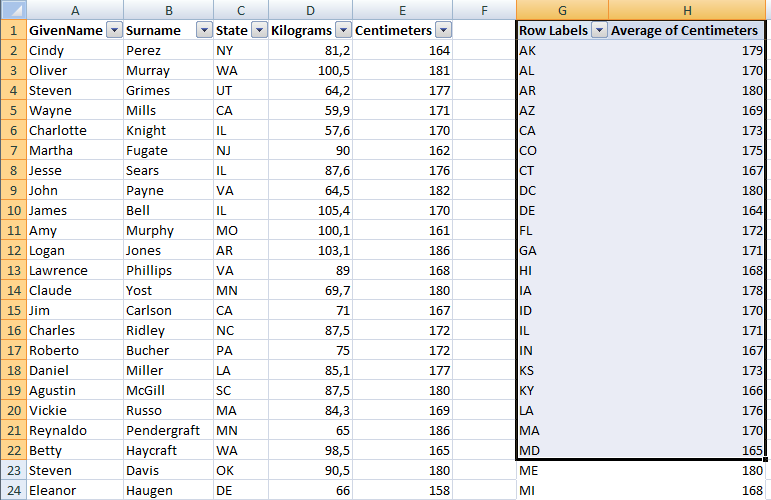Click the pivot row label DC

coord(563,190)
